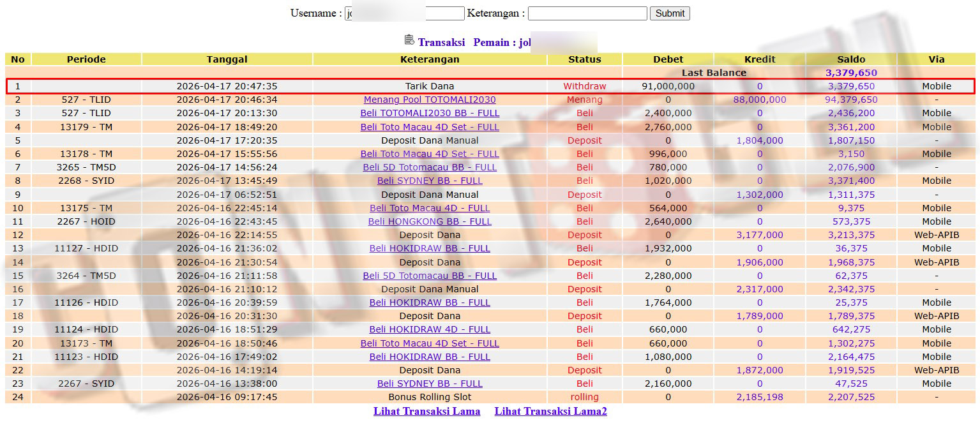980x425 pixels.
Task: Click Bonus Rolling Slot in row 24
Action: click(x=430, y=397)
